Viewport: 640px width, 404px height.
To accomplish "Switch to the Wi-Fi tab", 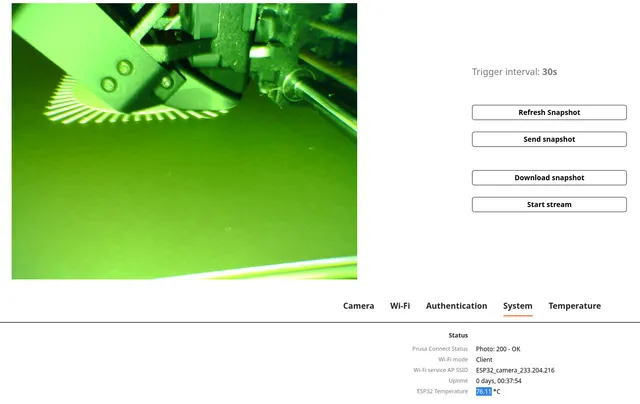I will 400,306.
